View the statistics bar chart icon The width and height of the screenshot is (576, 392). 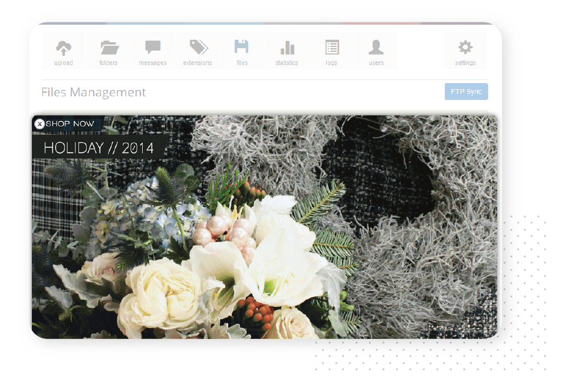[x=287, y=48]
